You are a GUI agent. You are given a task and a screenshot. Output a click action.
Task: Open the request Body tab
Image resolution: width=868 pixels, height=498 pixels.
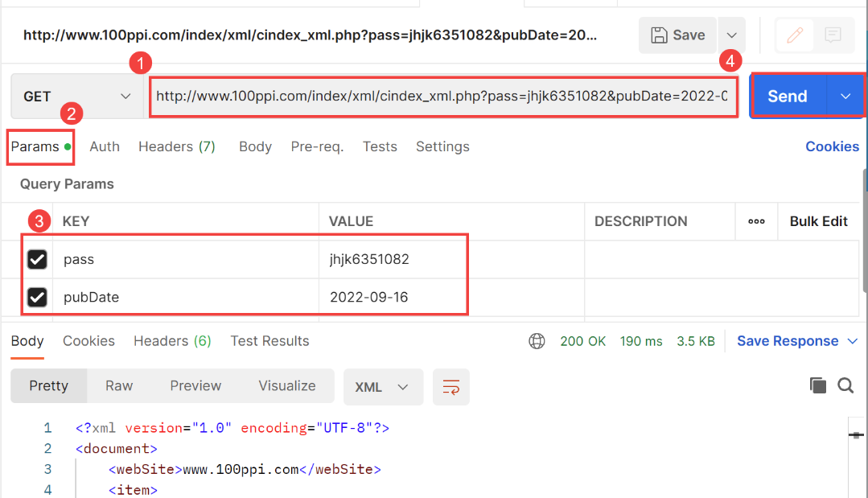point(255,146)
